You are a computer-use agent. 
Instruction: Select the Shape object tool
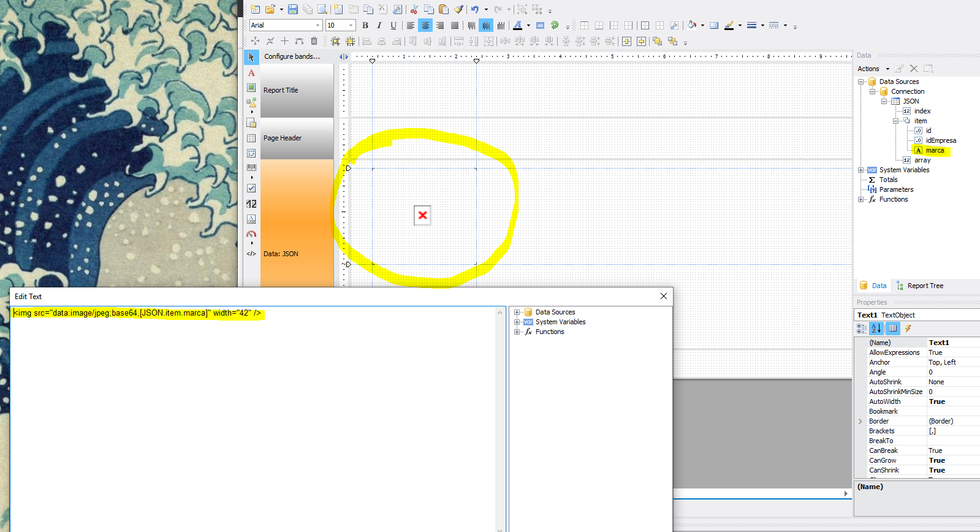click(251, 102)
